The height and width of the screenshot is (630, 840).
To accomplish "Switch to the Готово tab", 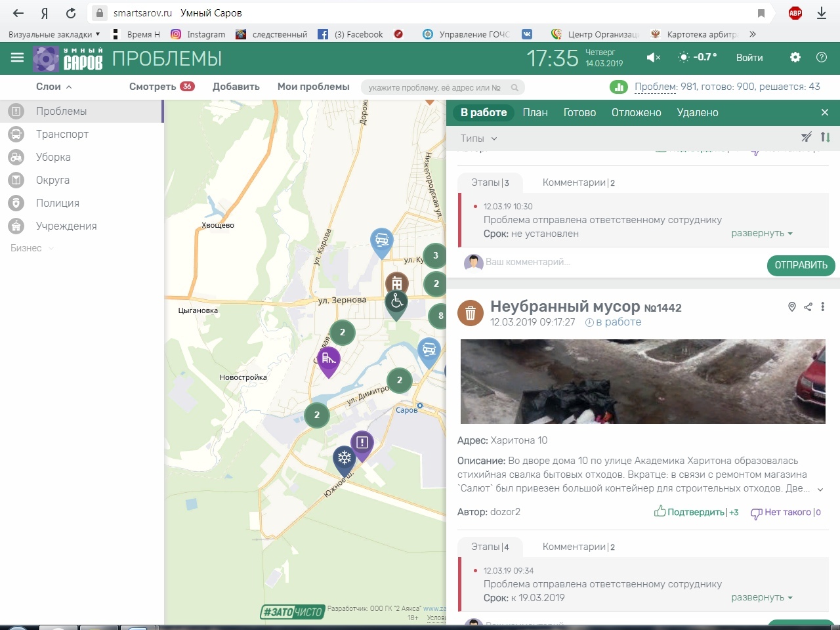I will click(x=579, y=113).
